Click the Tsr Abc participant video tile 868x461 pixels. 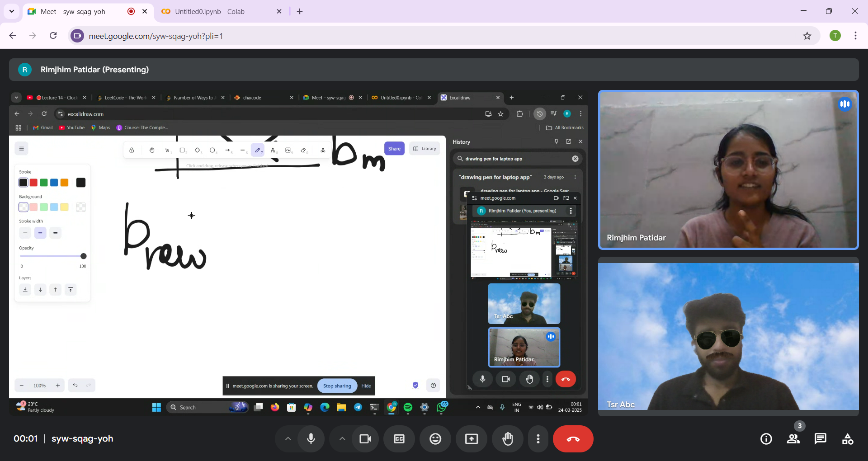pos(728,336)
